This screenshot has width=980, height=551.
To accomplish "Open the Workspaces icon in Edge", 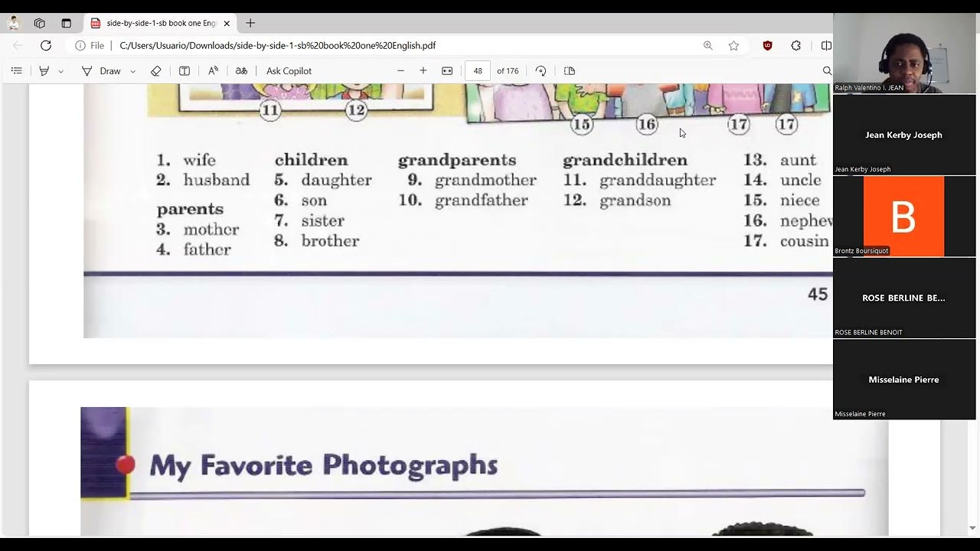I will (40, 23).
